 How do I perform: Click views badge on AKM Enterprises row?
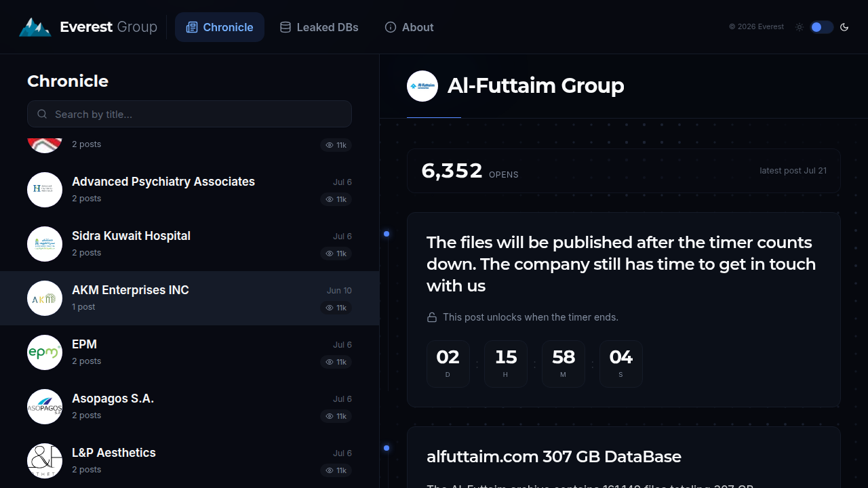[336, 308]
